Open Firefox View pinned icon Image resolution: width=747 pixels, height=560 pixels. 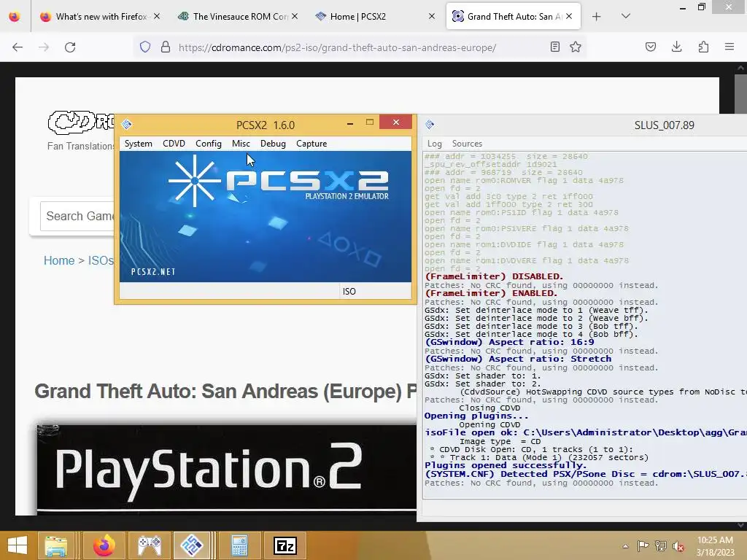tap(15, 17)
